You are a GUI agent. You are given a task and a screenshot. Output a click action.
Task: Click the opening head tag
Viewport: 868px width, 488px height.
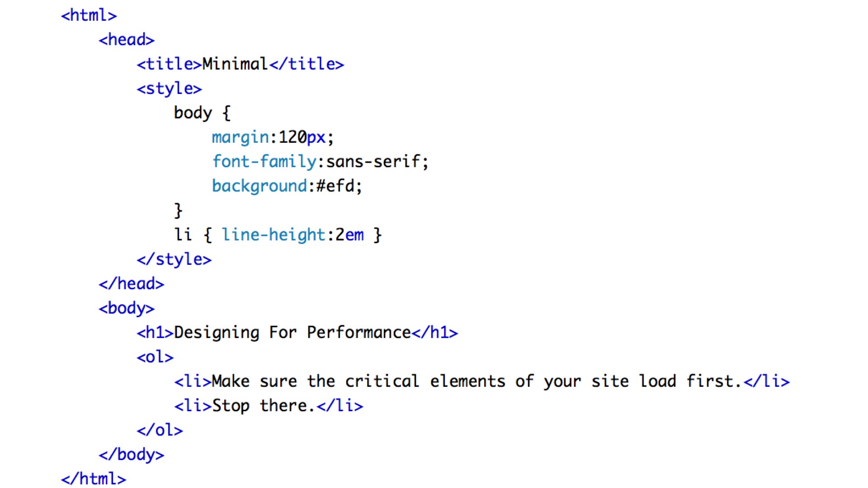127,40
